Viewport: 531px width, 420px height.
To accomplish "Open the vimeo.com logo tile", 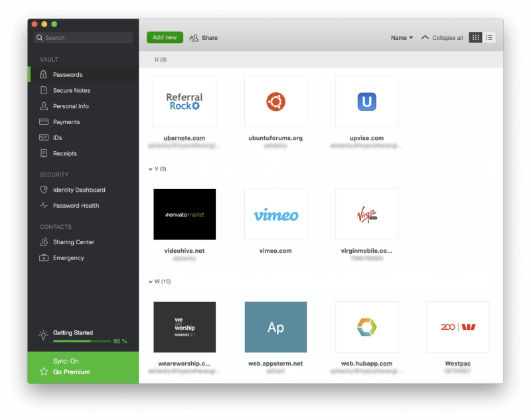I will coord(275,214).
